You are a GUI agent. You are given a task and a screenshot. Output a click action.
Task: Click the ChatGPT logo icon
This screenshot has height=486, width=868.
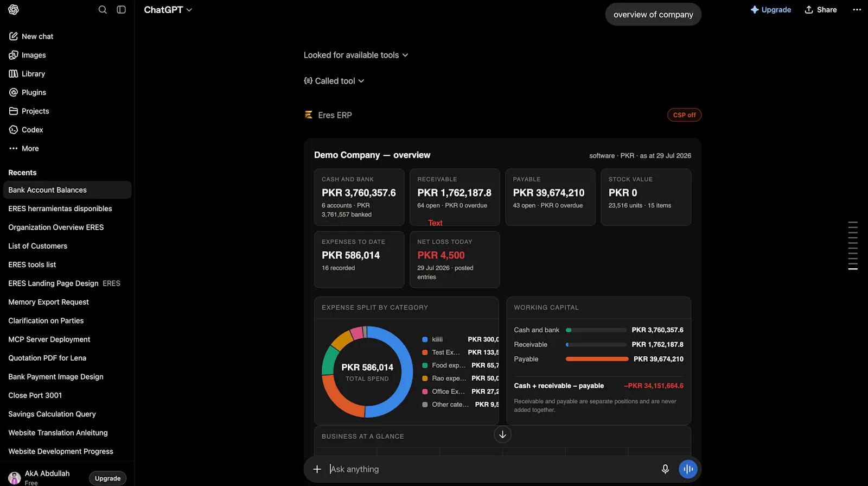tap(14, 10)
